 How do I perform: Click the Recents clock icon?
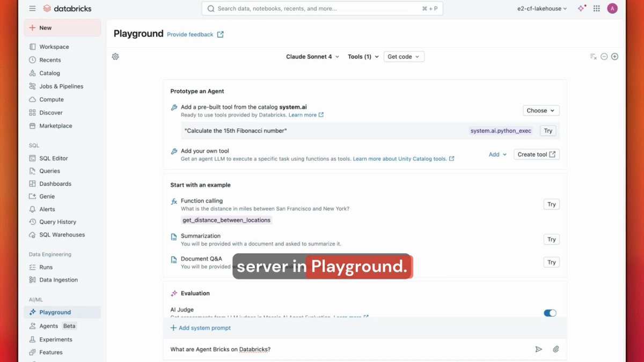click(33, 60)
